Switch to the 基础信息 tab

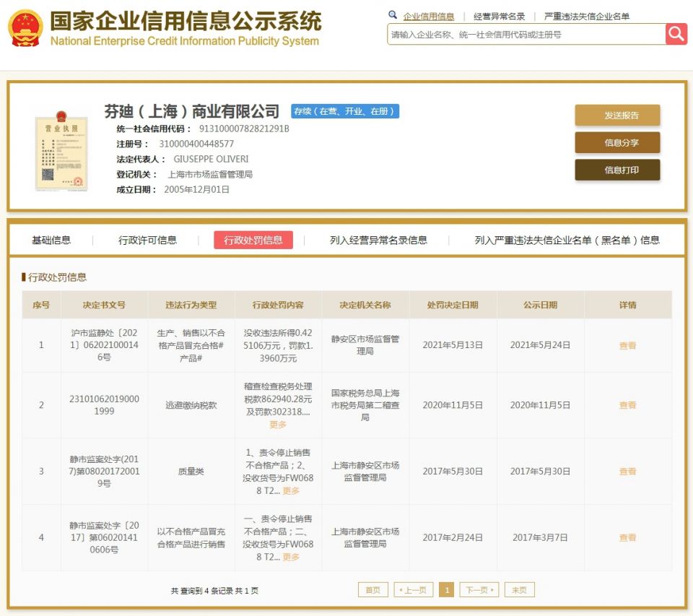tap(51, 240)
